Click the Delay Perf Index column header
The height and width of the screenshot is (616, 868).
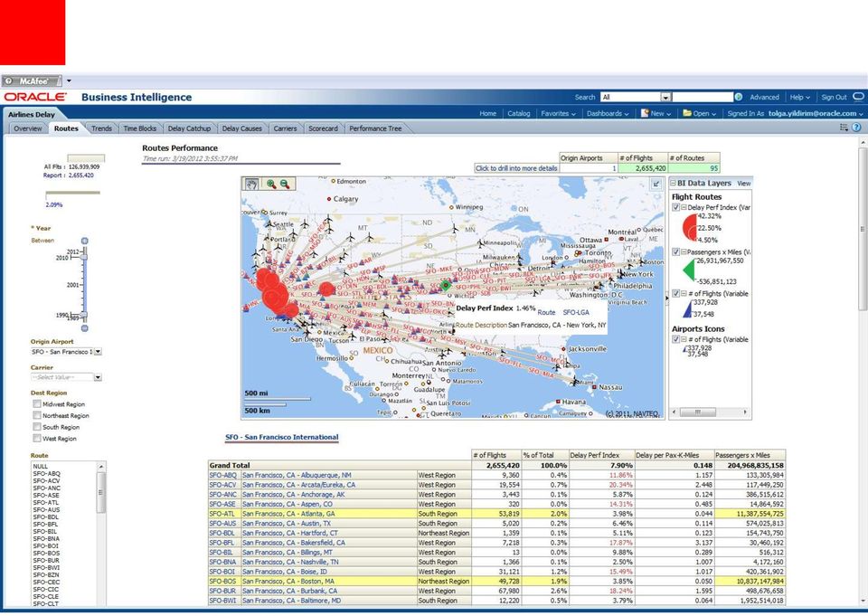click(602, 455)
